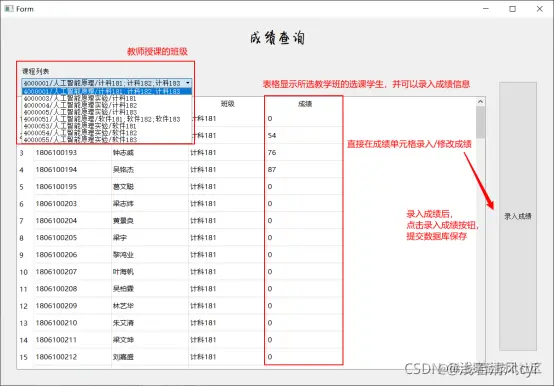Click student ID cell 1806100212

72,357
